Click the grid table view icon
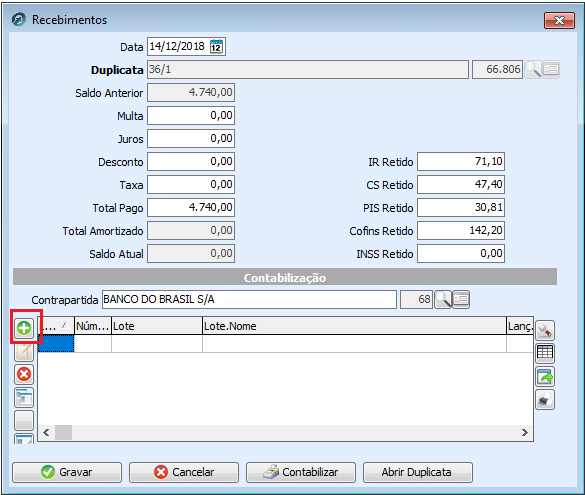 (x=545, y=353)
